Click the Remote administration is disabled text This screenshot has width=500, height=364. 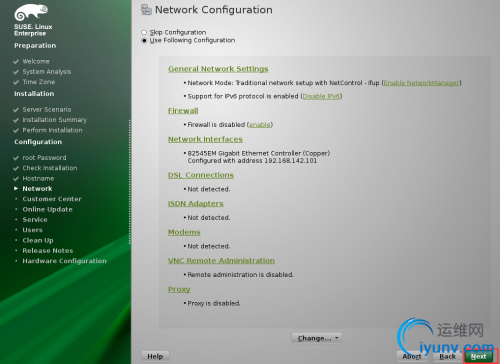click(x=240, y=275)
